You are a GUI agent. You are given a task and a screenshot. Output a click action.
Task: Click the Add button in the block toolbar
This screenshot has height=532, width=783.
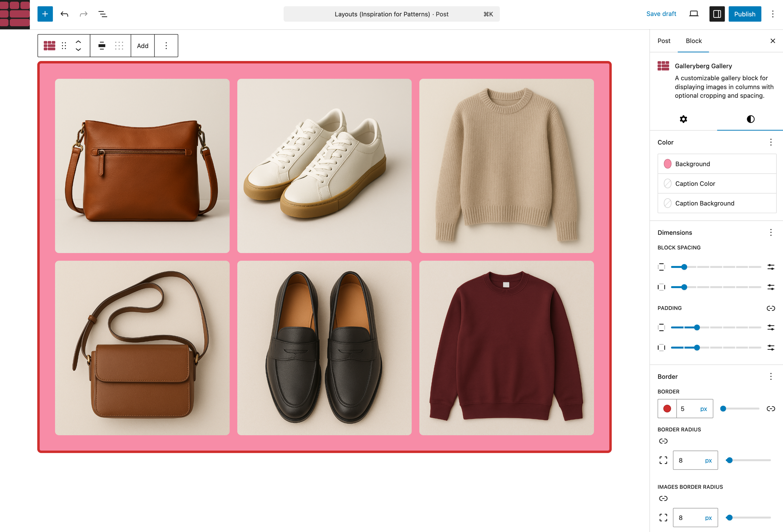pos(143,45)
